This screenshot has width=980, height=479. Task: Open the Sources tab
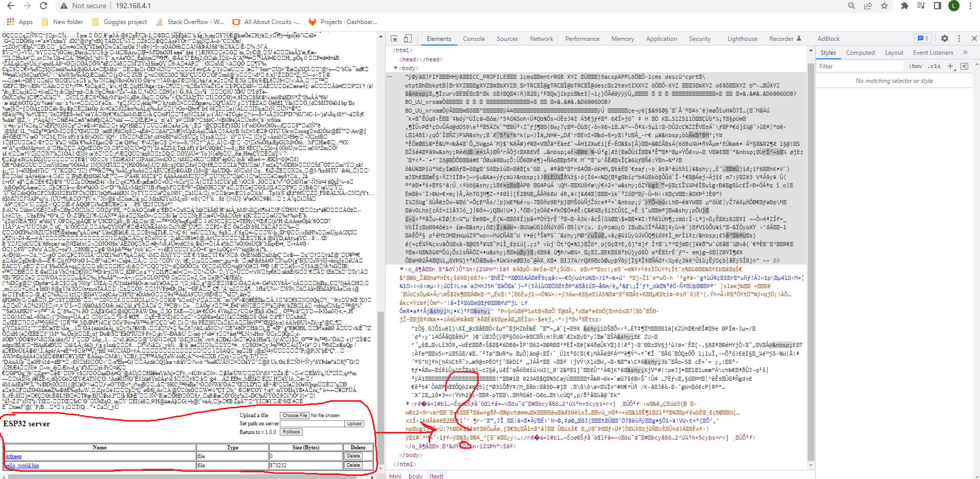coord(507,39)
